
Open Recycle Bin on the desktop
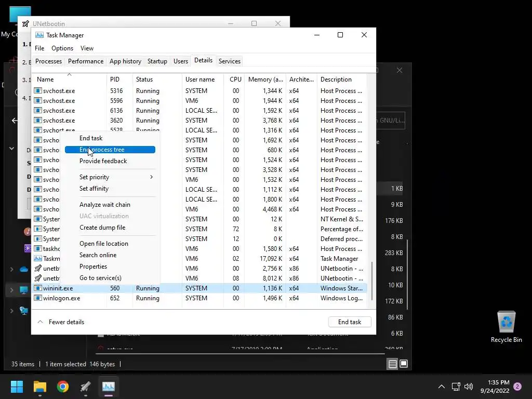pyautogui.click(x=506, y=327)
